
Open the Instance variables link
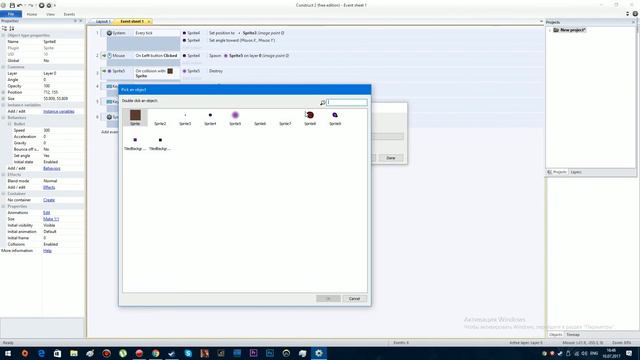(59, 111)
